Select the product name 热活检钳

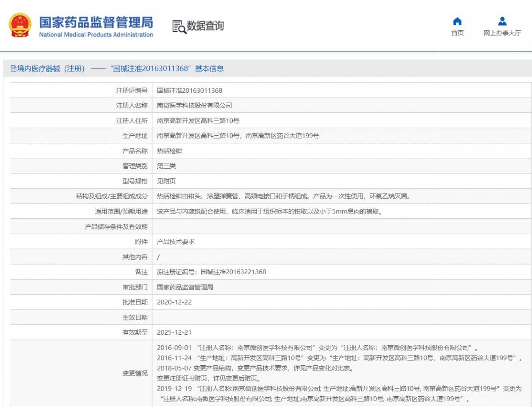tap(169, 151)
